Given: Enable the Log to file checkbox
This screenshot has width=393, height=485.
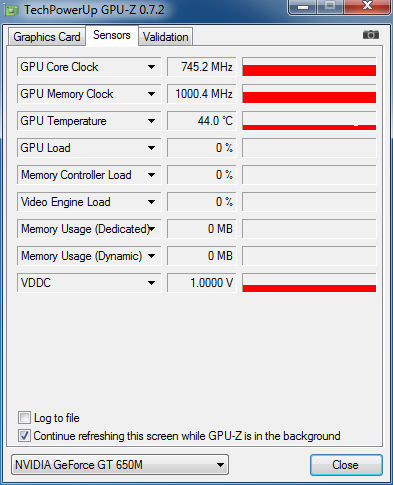Looking at the screenshot, I should (24, 417).
